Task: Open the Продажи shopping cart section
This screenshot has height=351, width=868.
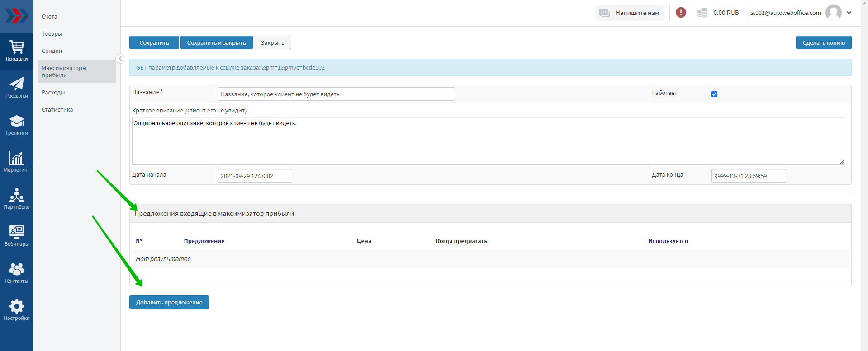Action: coord(17,51)
